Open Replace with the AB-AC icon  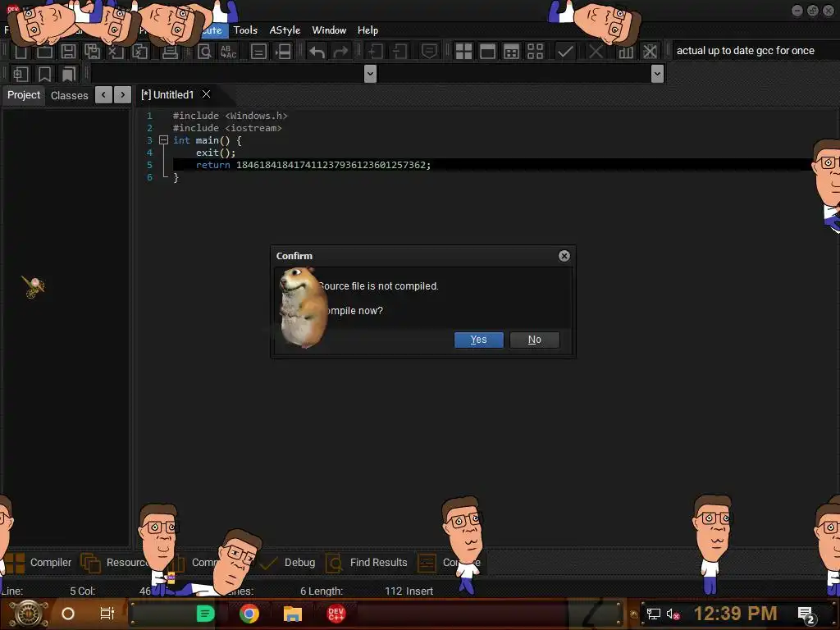pos(229,52)
